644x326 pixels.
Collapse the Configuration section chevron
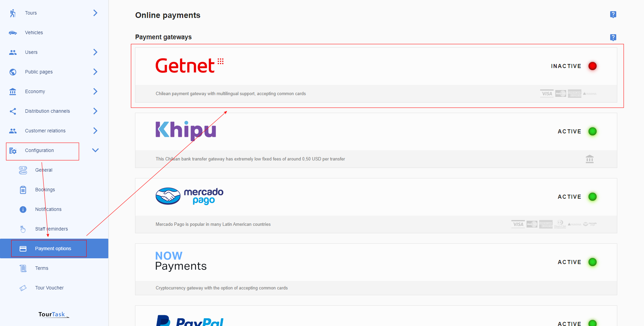click(95, 150)
